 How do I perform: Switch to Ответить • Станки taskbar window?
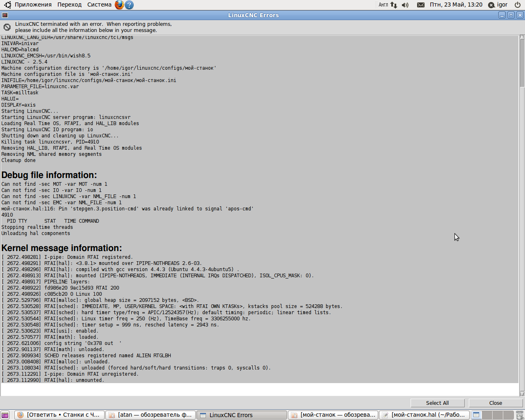click(x=60, y=415)
